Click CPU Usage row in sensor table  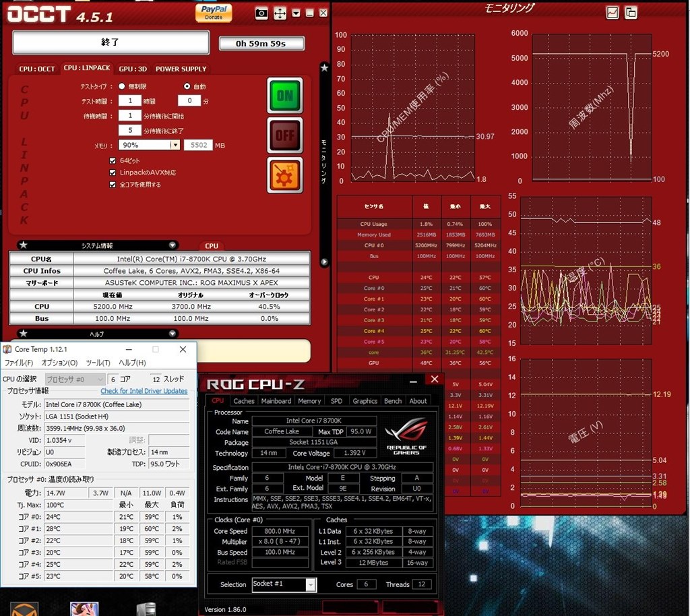coord(418,224)
